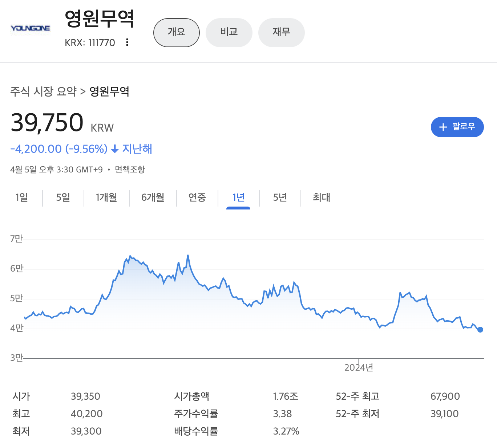Click the KRW currency label
Viewport: 497px width, 448px height.
102,128
